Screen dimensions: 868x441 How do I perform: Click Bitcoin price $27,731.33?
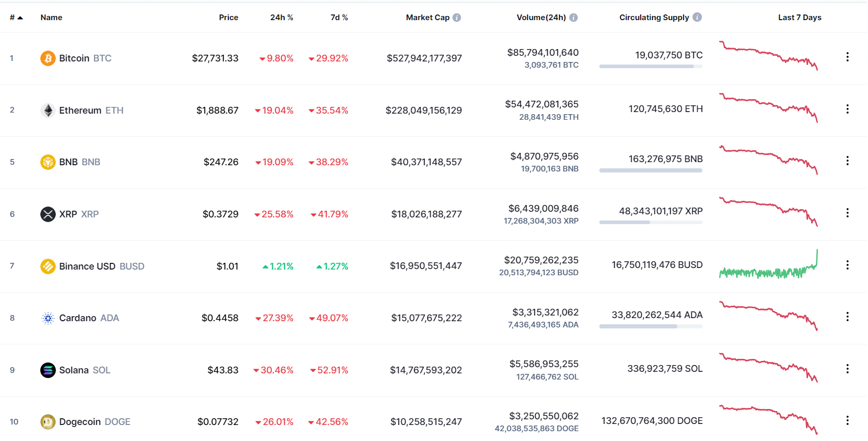pos(215,58)
